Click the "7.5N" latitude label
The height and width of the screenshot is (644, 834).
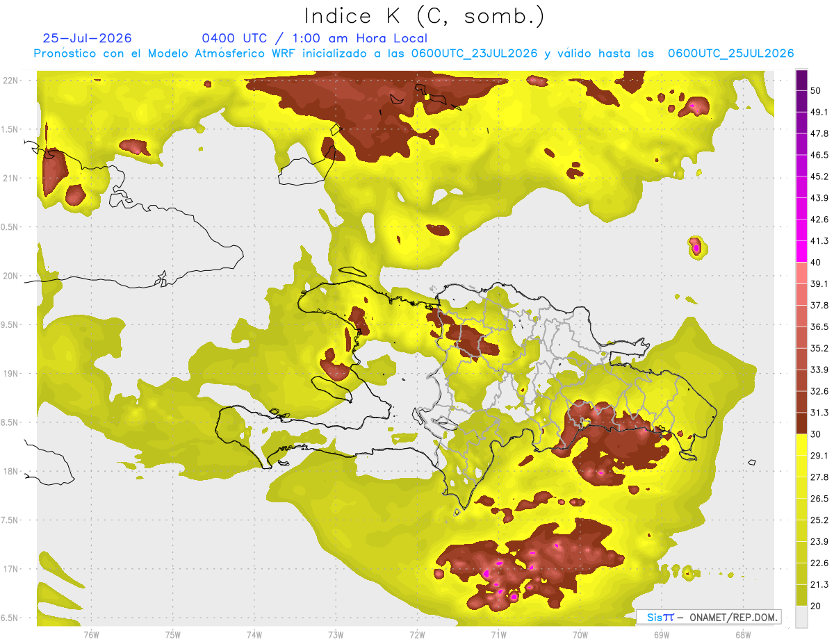[x=10, y=520]
